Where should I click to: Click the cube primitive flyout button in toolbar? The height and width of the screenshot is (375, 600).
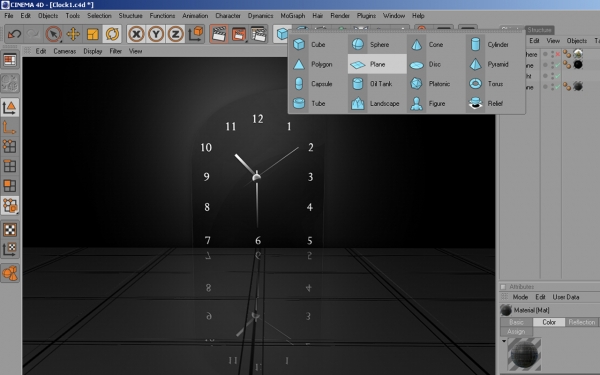point(282,34)
